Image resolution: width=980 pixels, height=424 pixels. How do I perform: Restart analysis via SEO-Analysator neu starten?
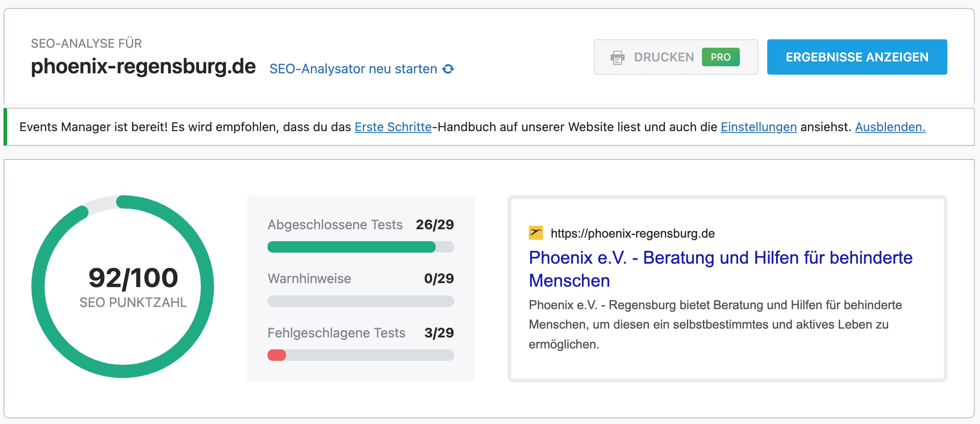[353, 69]
